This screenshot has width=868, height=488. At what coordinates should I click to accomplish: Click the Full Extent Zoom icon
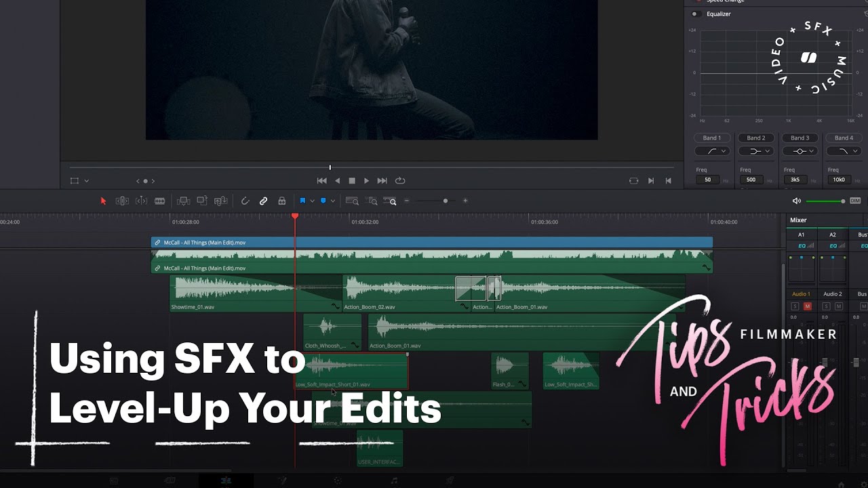[352, 201]
